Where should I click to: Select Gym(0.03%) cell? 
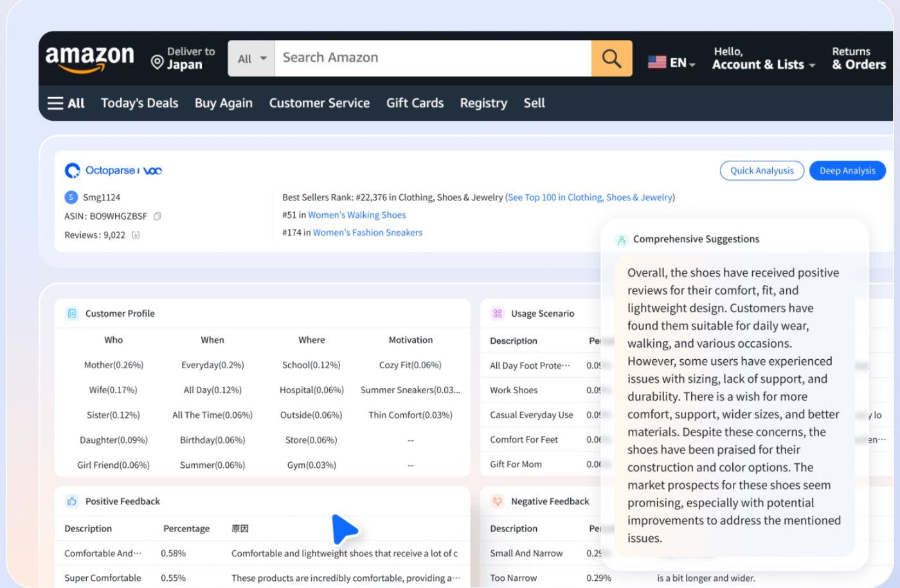(312, 465)
